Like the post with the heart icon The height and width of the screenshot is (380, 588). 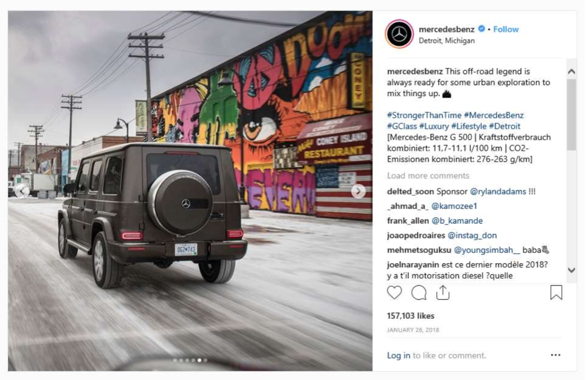point(394,292)
